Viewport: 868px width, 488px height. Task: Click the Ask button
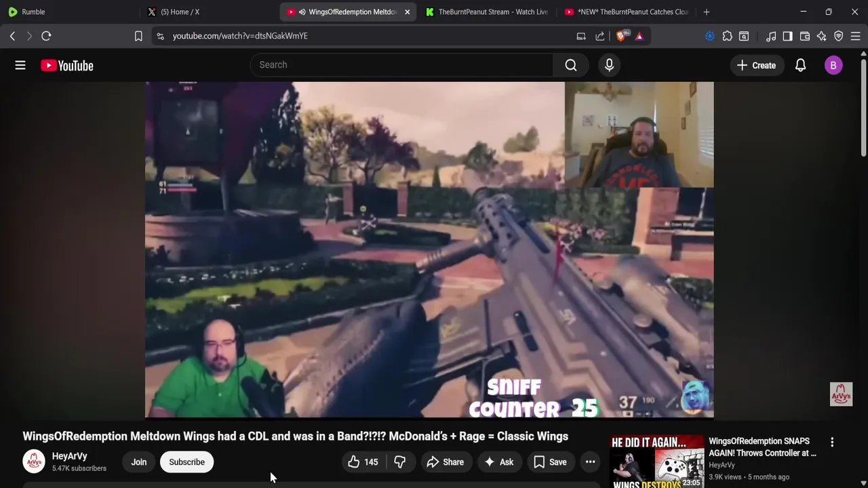(x=498, y=462)
